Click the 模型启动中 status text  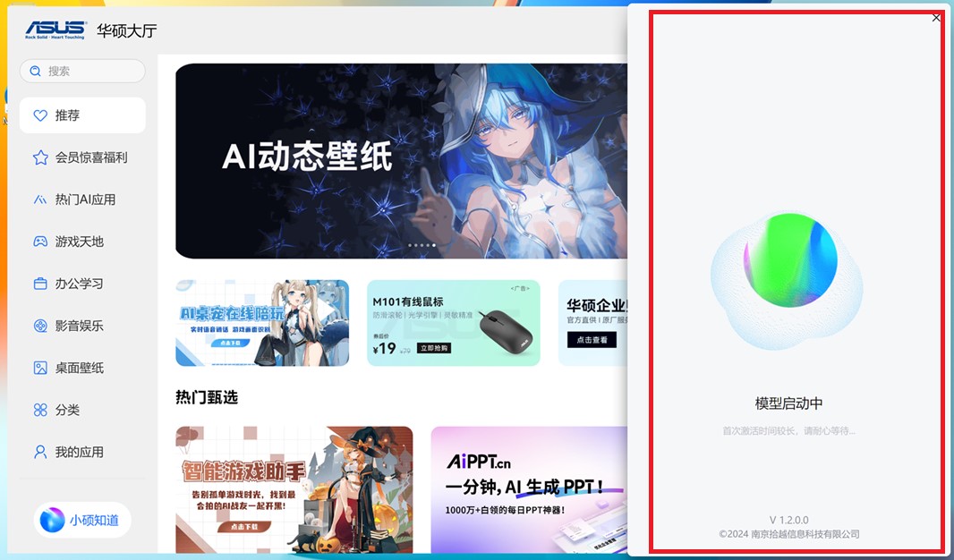coord(788,403)
